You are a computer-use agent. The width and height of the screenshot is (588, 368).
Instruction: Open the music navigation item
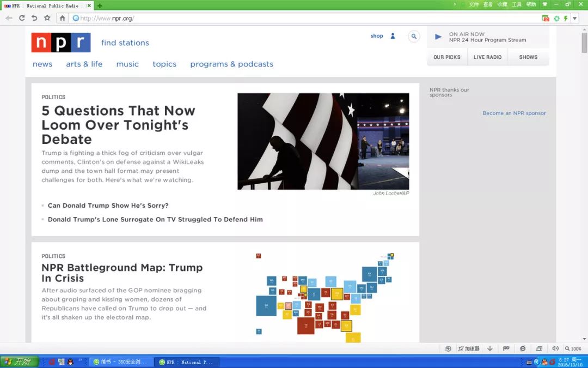point(127,64)
